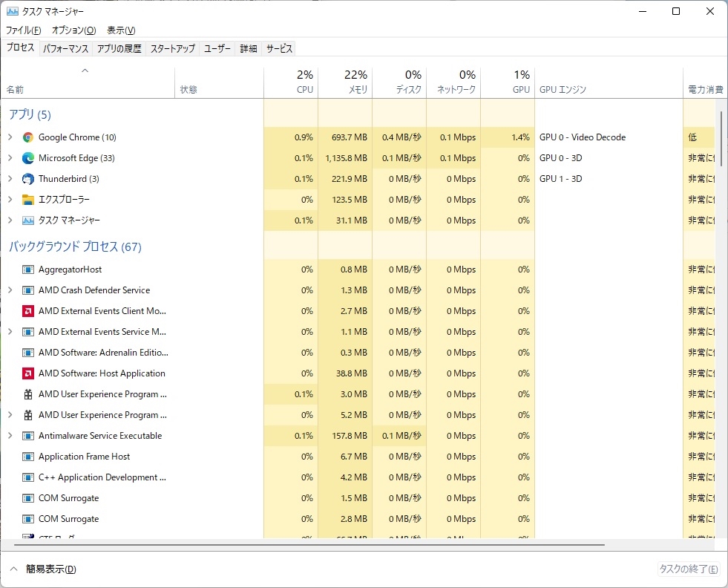Screen dimensions: 728x588
Task: Collapse to 簡易表示 with the chevron
Action: [14, 569]
